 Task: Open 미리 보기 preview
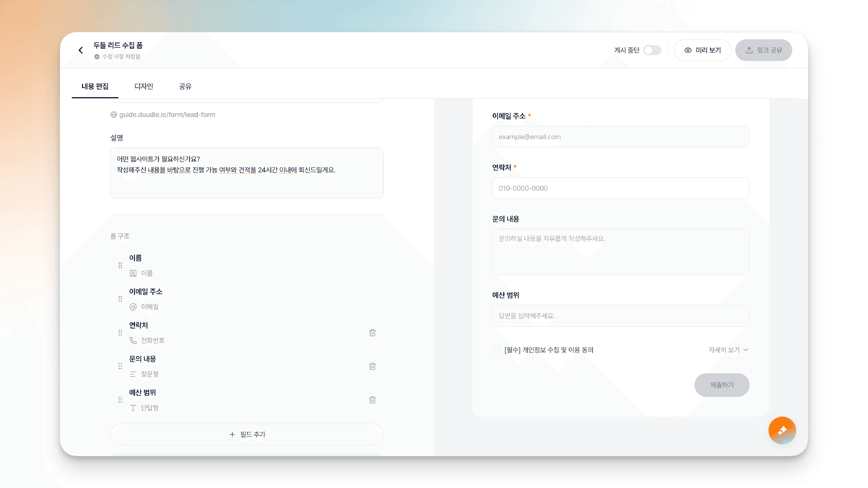[x=702, y=50]
